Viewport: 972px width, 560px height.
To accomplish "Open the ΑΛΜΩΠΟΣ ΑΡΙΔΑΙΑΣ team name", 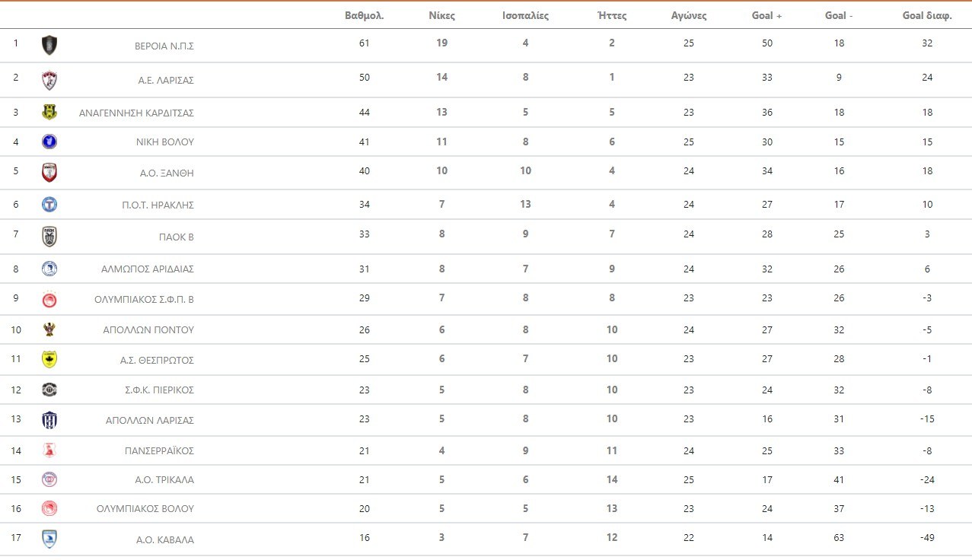I will [148, 269].
